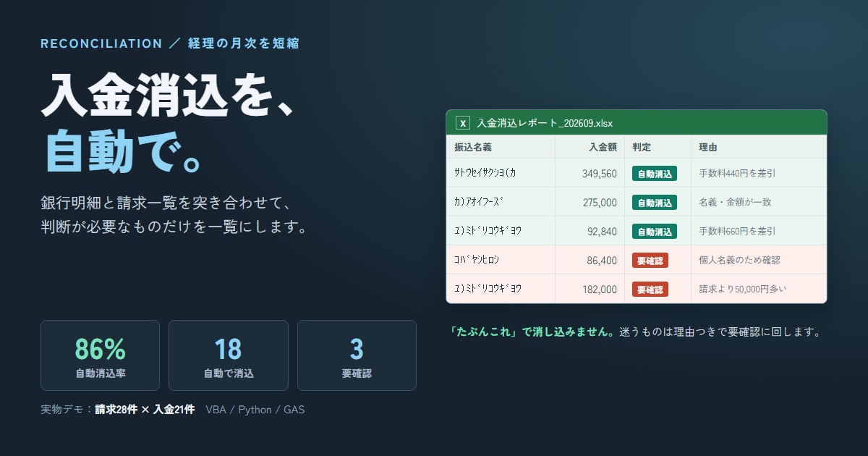The image size is (868, 456).
Task: Select payer name ｺﾊﾞﾔｼﾋﾛｼ
Action: tap(477, 260)
